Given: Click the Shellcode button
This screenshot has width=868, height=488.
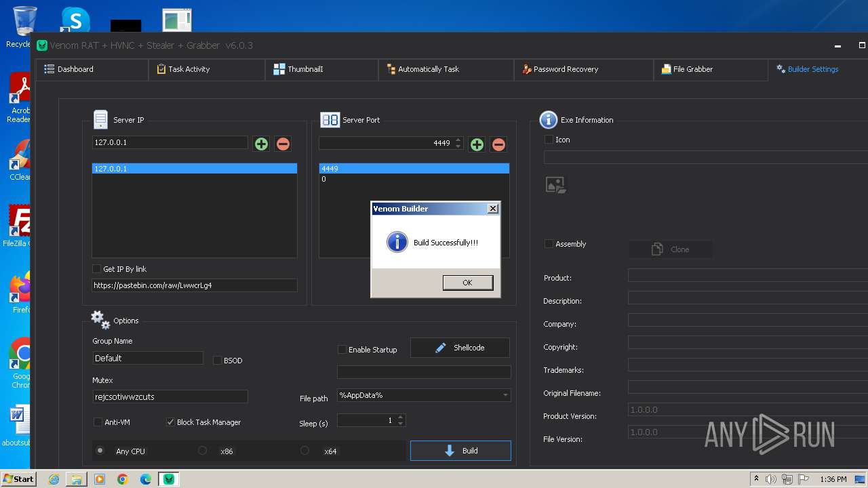Looking at the screenshot, I should coord(460,348).
